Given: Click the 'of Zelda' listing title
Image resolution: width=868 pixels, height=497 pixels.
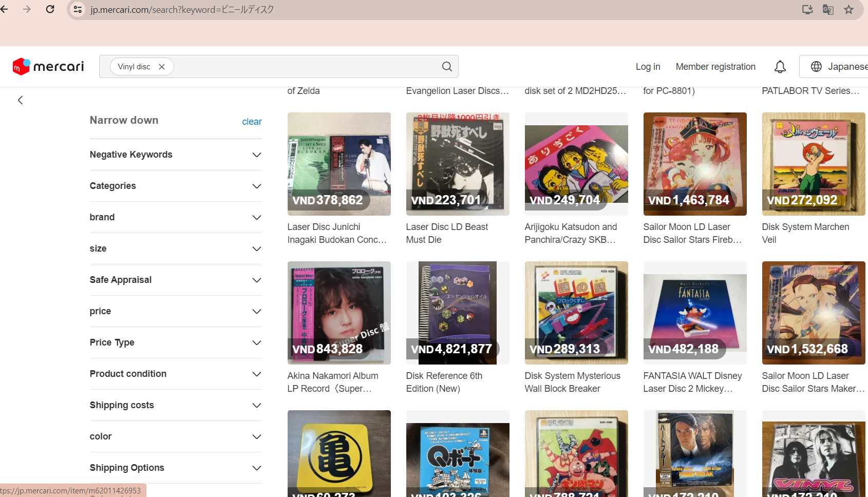Looking at the screenshot, I should pyautogui.click(x=304, y=91).
